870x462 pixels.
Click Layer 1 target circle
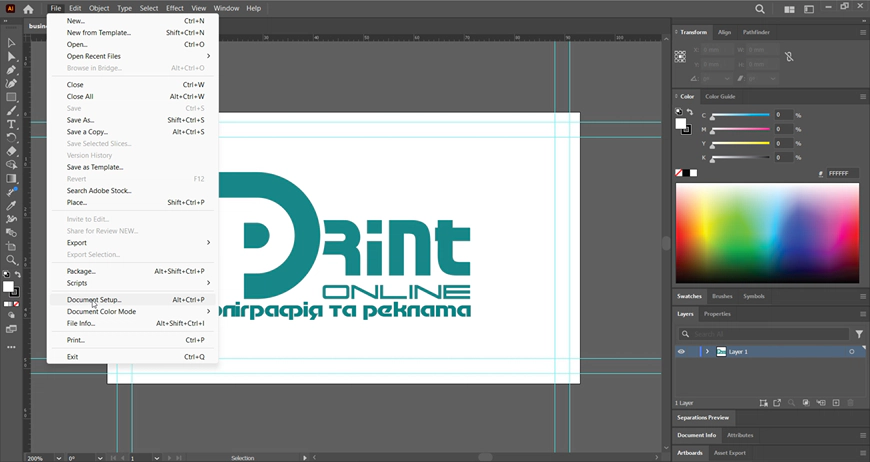(852, 352)
